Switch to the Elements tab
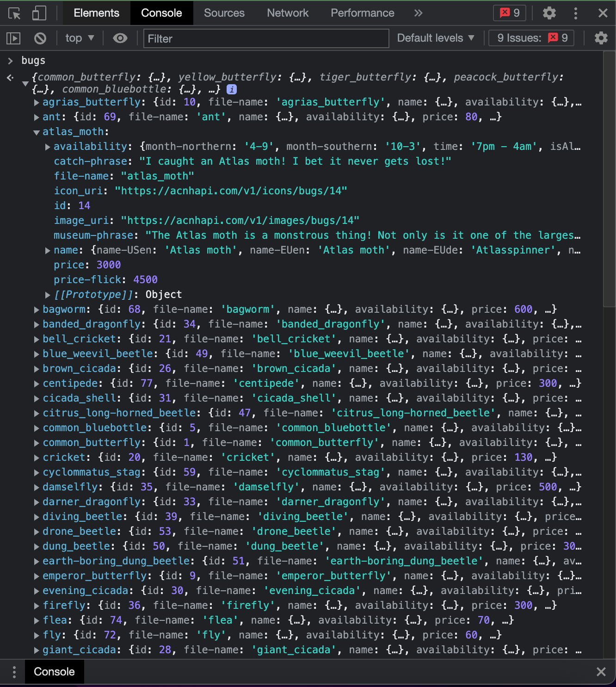Viewport: 616px width, 687px height. tap(96, 13)
